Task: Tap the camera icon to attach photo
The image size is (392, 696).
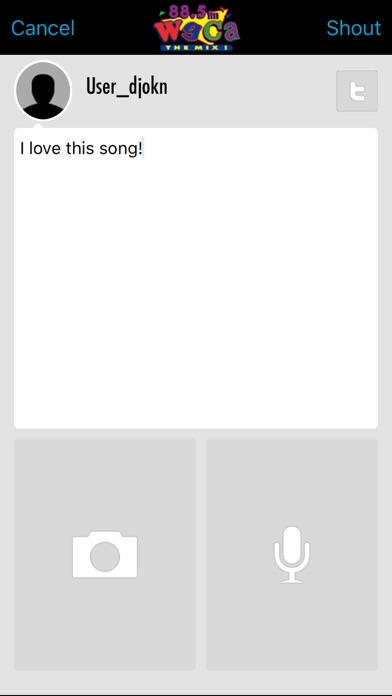Action: pos(105,554)
